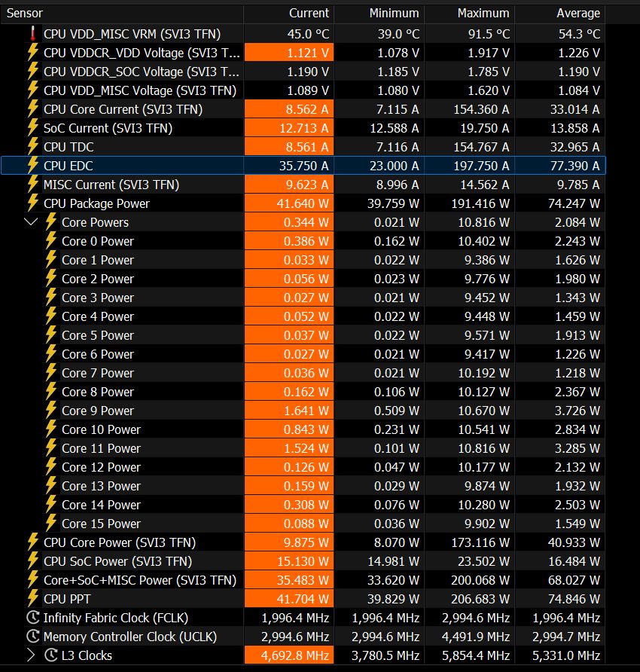The width and height of the screenshot is (640, 672).
Task: Select the SoC Current (SVI3 TFN) row
Action: [108, 128]
